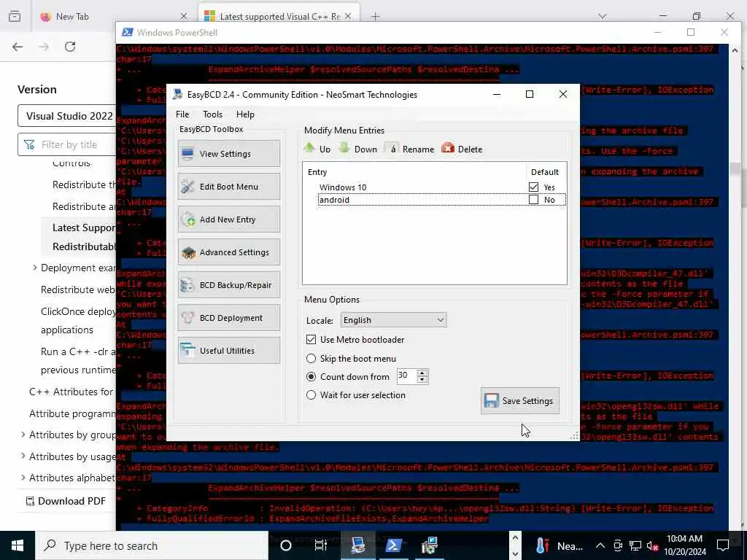Click Download PDF link

click(66, 501)
